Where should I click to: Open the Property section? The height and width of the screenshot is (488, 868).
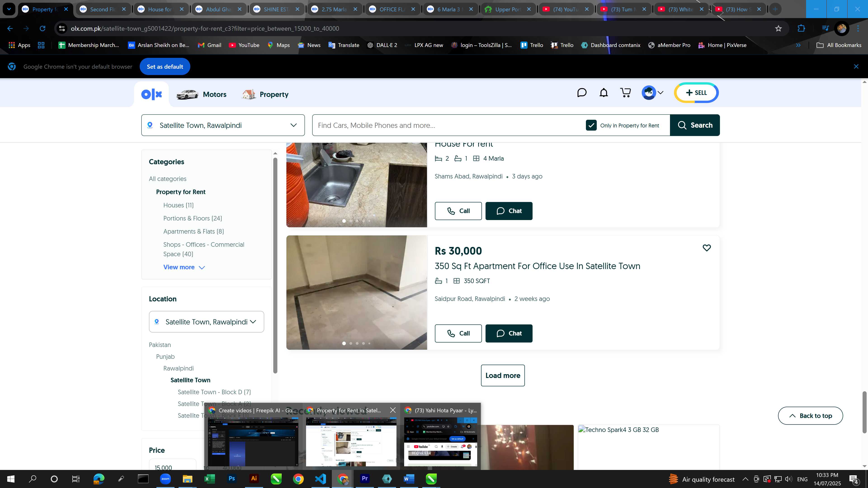[265, 94]
